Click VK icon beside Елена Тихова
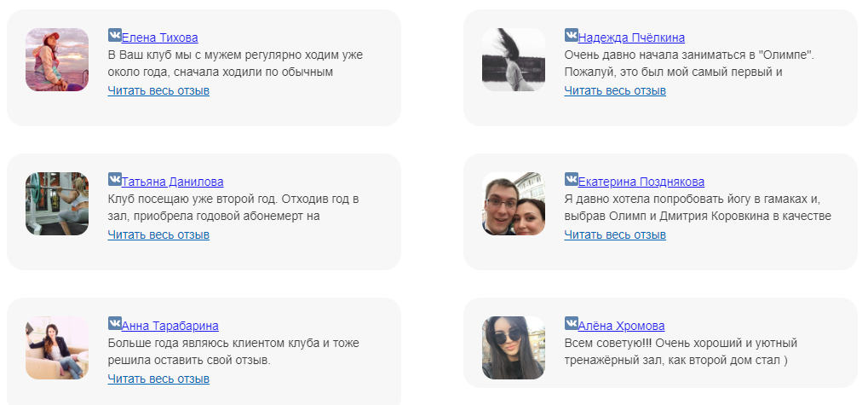Image resolution: width=868 pixels, height=405 pixels. tap(115, 36)
